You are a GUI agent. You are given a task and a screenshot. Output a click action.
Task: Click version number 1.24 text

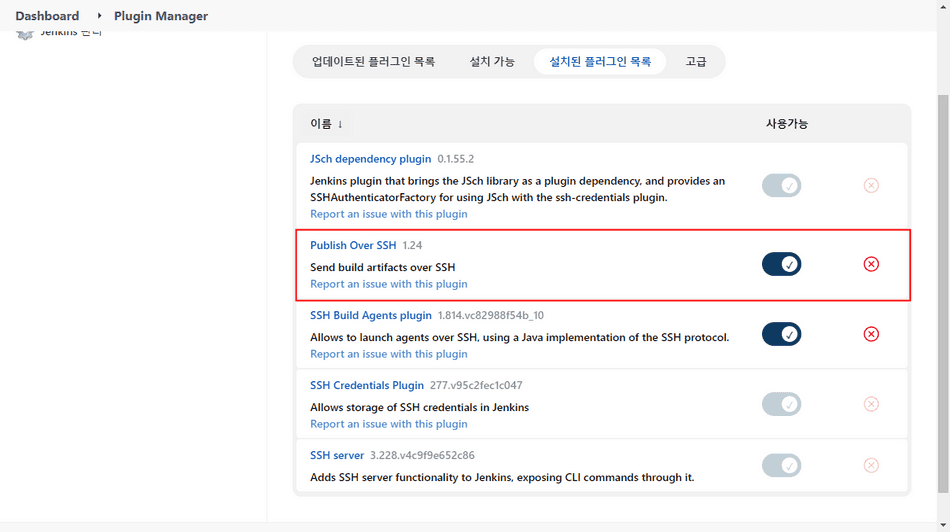[412, 245]
